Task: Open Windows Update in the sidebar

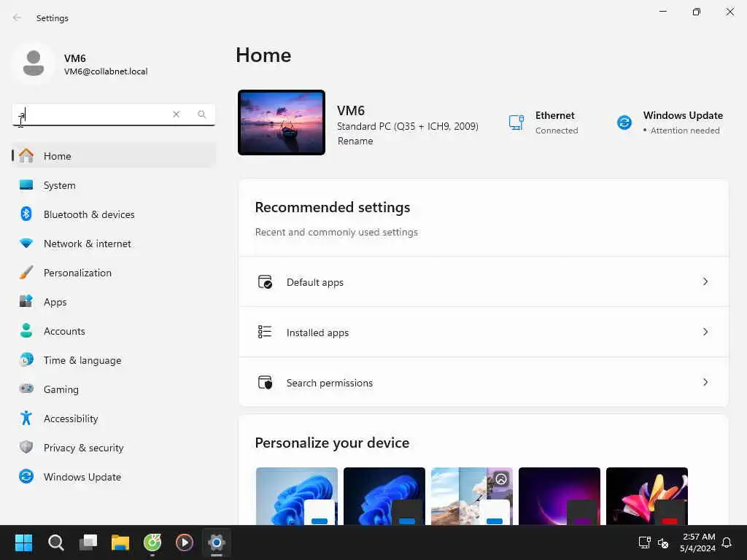Action: click(114, 477)
